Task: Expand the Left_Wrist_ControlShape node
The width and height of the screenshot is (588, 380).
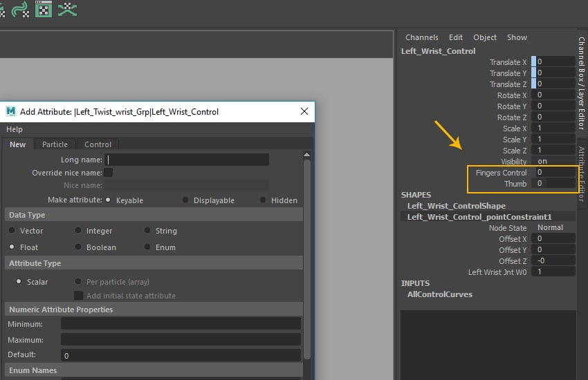Action: pos(456,206)
